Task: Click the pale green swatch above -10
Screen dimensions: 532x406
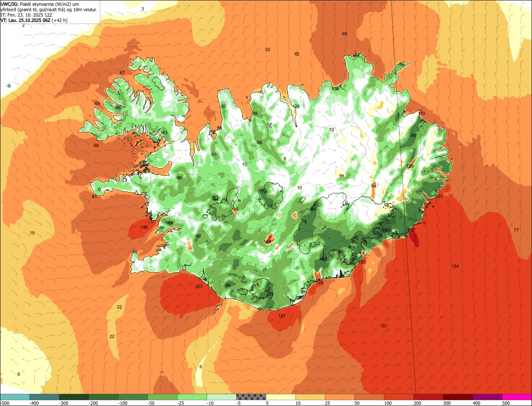Action: tap(222, 397)
